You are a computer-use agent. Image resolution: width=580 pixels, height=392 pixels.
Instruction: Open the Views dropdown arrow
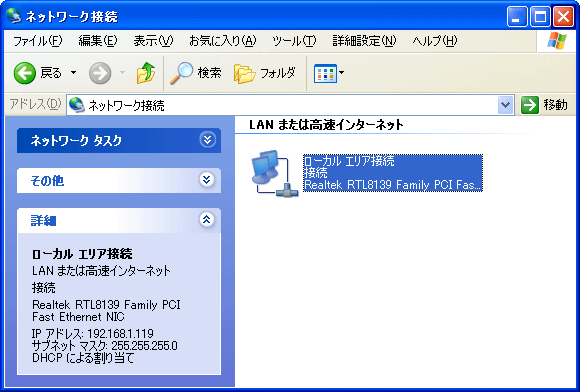[x=341, y=72]
